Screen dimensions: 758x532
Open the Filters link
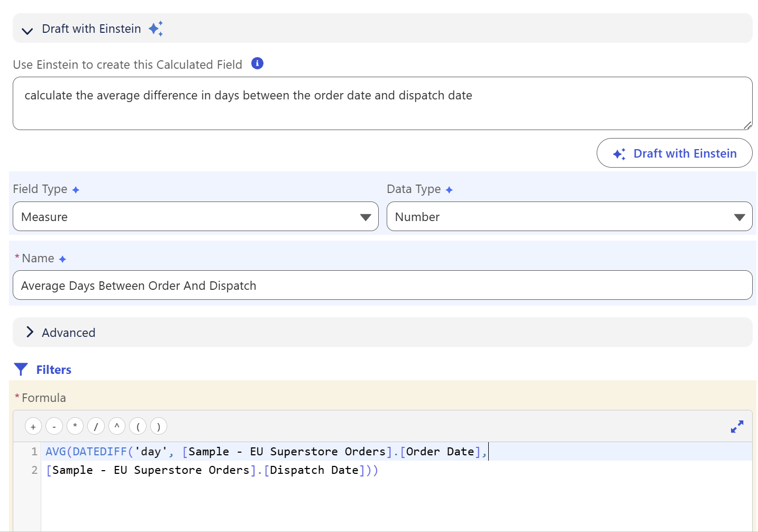pyautogui.click(x=54, y=370)
